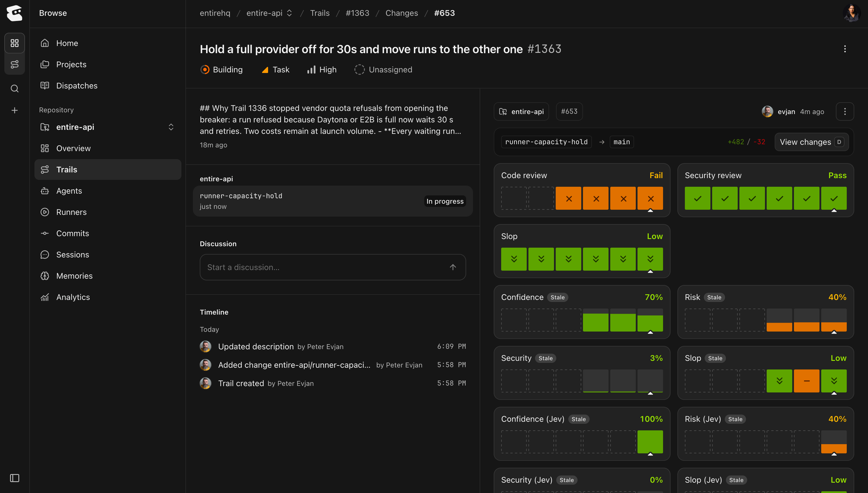868x493 pixels.
Task: Click the Unassigned assignee indicator
Action: click(x=383, y=70)
